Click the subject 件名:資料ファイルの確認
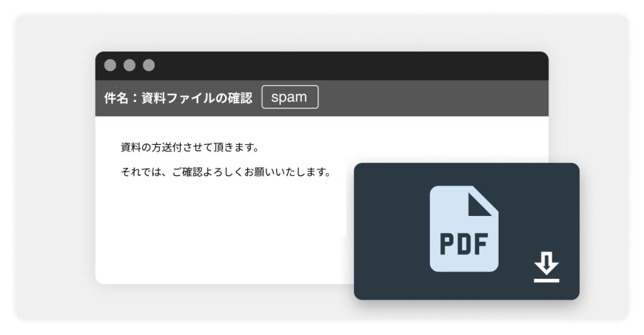Image resolution: width=644 pixels, height=335 pixels. click(178, 98)
